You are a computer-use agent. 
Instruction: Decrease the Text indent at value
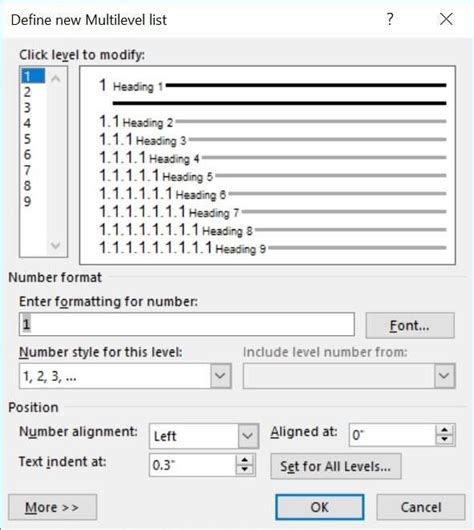244,470
